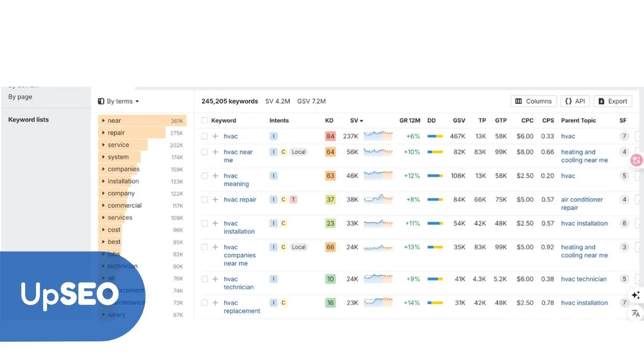Open the translate icon at bottom right
The width and height of the screenshot is (644, 363).
[x=636, y=313]
